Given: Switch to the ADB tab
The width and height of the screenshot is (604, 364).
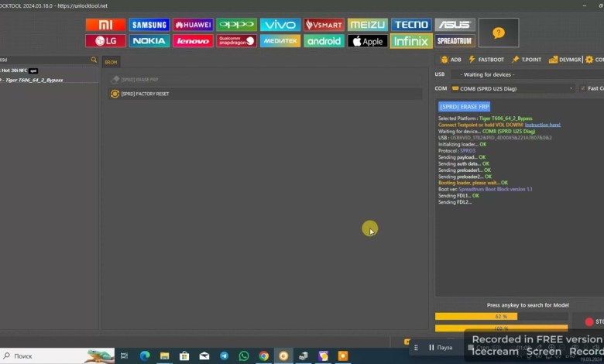Looking at the screenshot, I should tap(451, 60).
